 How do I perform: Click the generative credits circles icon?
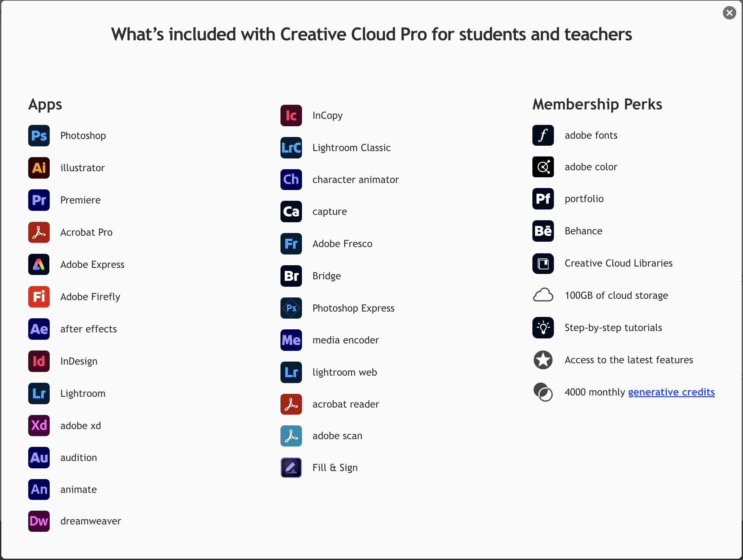pyautogui.click(x=543, y=392)
